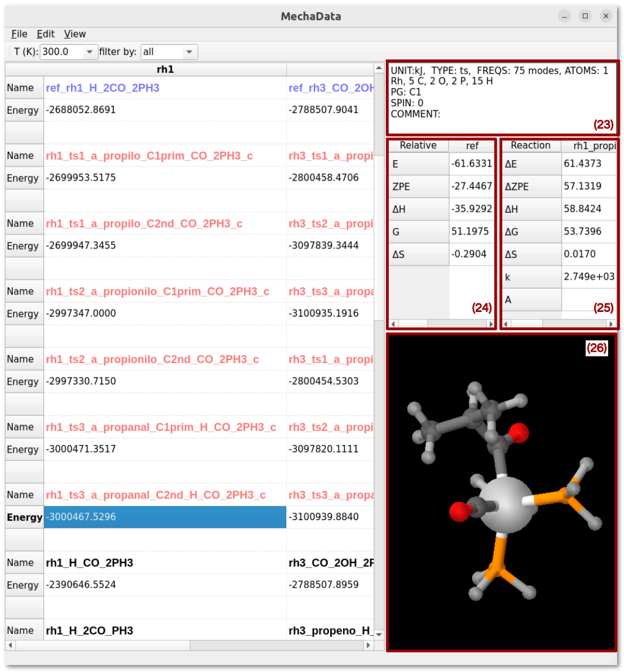624x672 pixels.
Task: Select relative ΔH value -35.9292
Action: (472, 209)
